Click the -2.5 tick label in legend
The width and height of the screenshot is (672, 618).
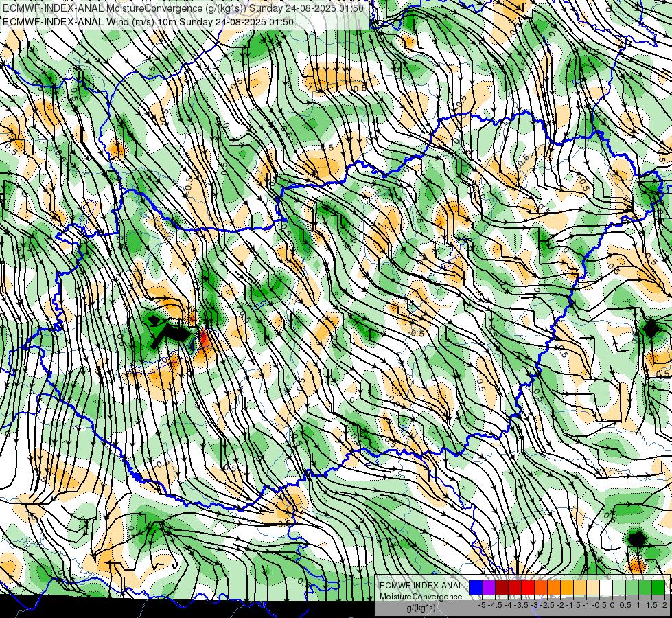point(546,605)
